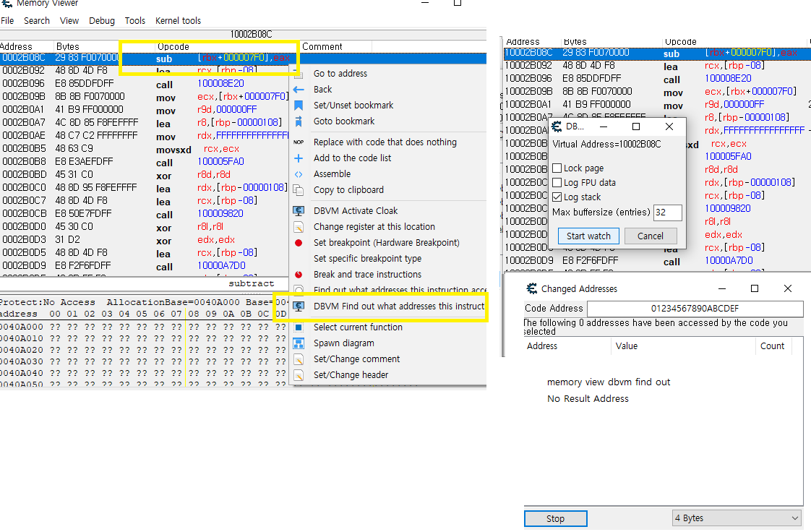Open the Debug menu

coord(101,20)
